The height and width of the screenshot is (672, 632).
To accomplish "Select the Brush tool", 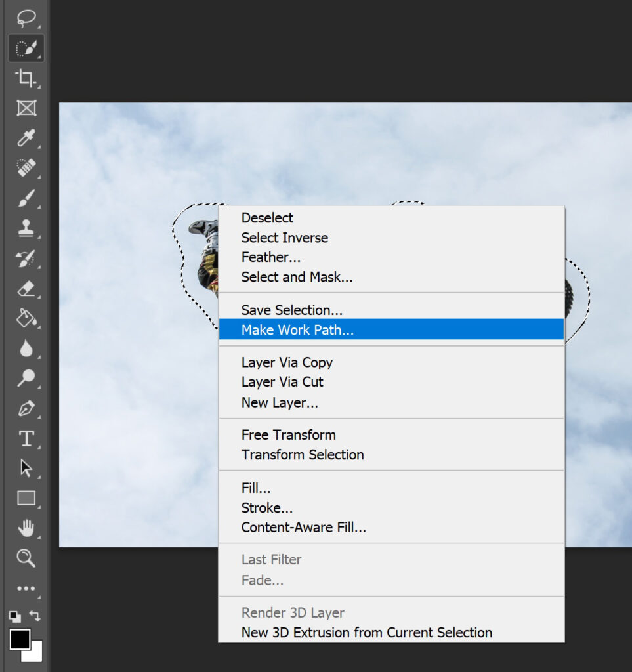I will [26, 198].
